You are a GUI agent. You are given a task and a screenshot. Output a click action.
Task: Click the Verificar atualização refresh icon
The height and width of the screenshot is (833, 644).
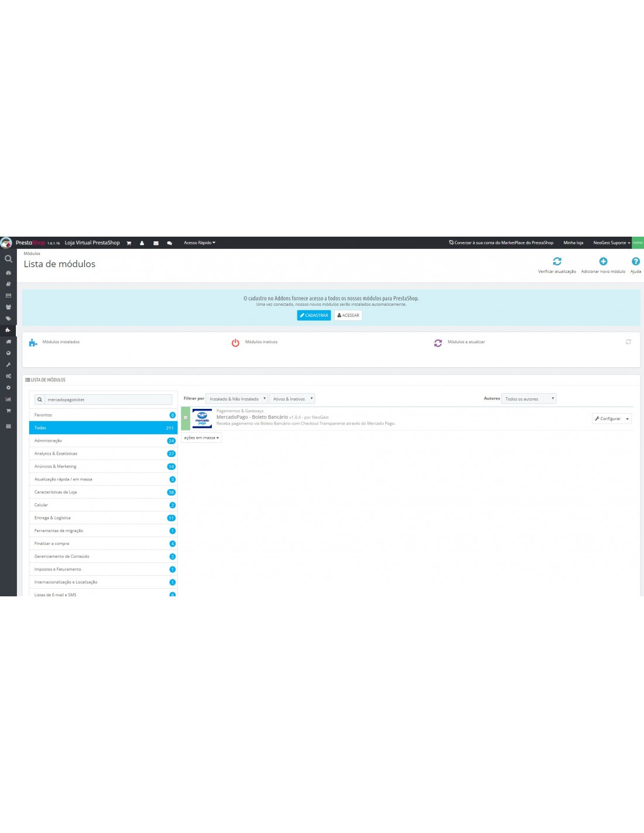[x=557, y=262]
